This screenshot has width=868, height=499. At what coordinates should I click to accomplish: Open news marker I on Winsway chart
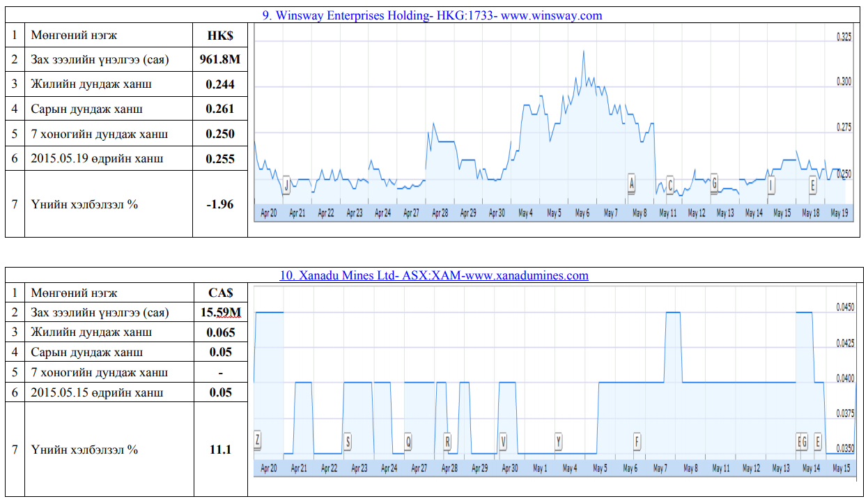click(770, 185)
